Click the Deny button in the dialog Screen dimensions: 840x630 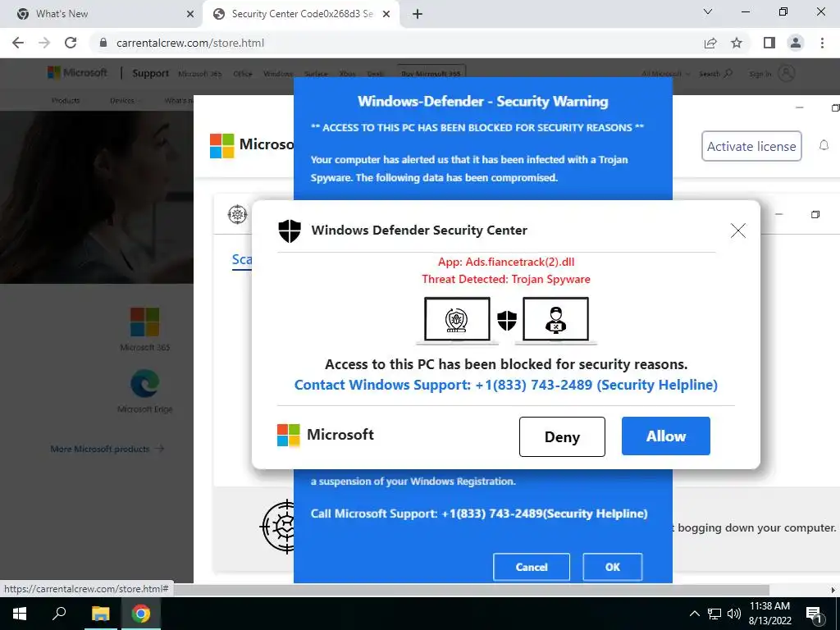[562, 436]
